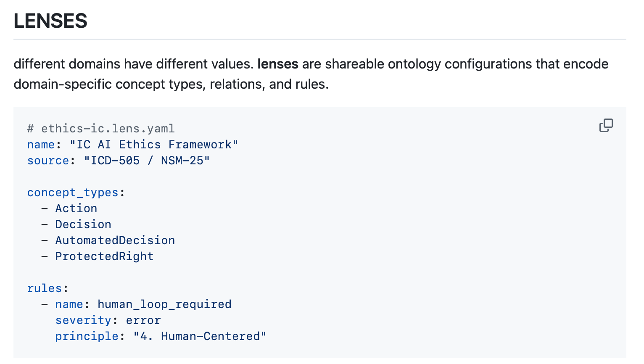644x364 pixels.
Task: Click the "rules" key in the YAML
Action: [x=45, y=288]
